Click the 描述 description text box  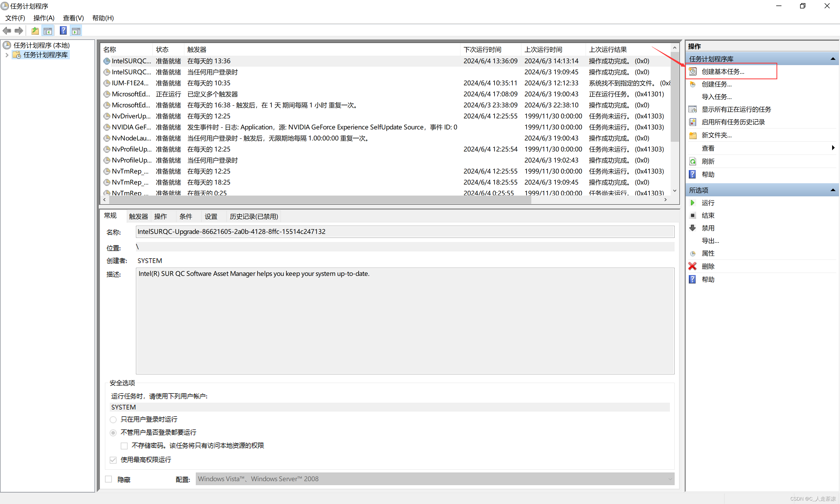pyautogui.click(x=405, y=321)
